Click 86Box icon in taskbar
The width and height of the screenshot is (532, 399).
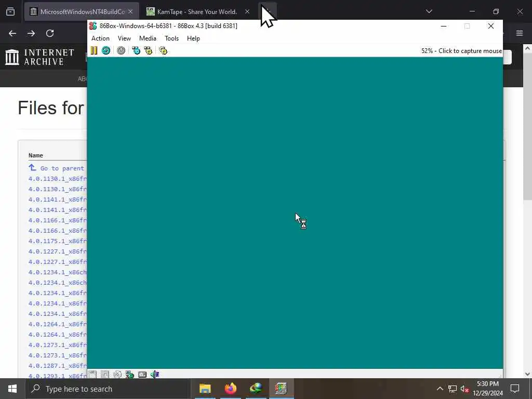[x=282, y=389]
